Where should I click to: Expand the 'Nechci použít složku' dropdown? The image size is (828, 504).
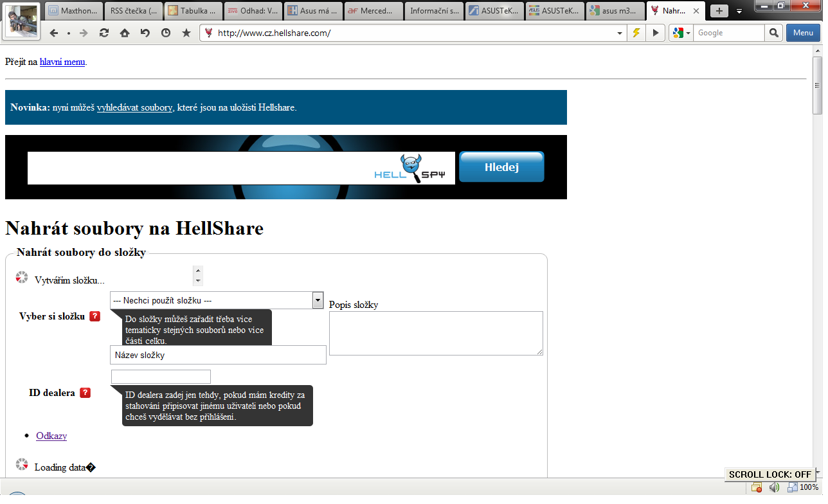point(317,300)
